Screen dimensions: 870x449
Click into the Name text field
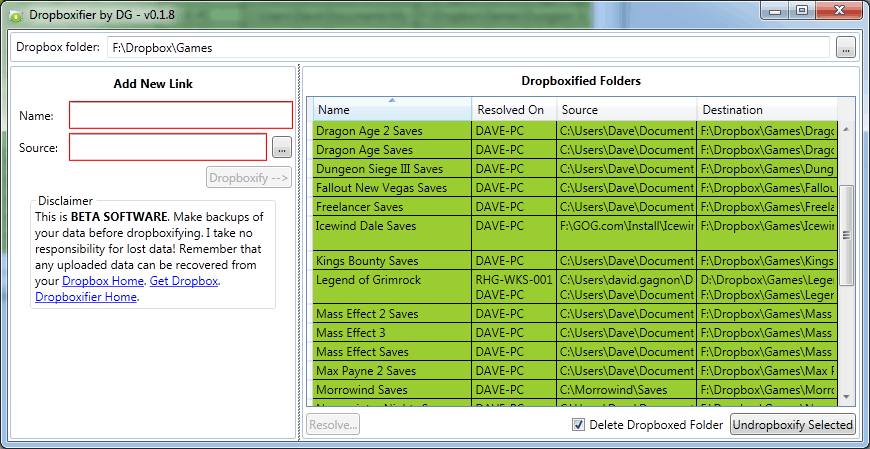180,116
